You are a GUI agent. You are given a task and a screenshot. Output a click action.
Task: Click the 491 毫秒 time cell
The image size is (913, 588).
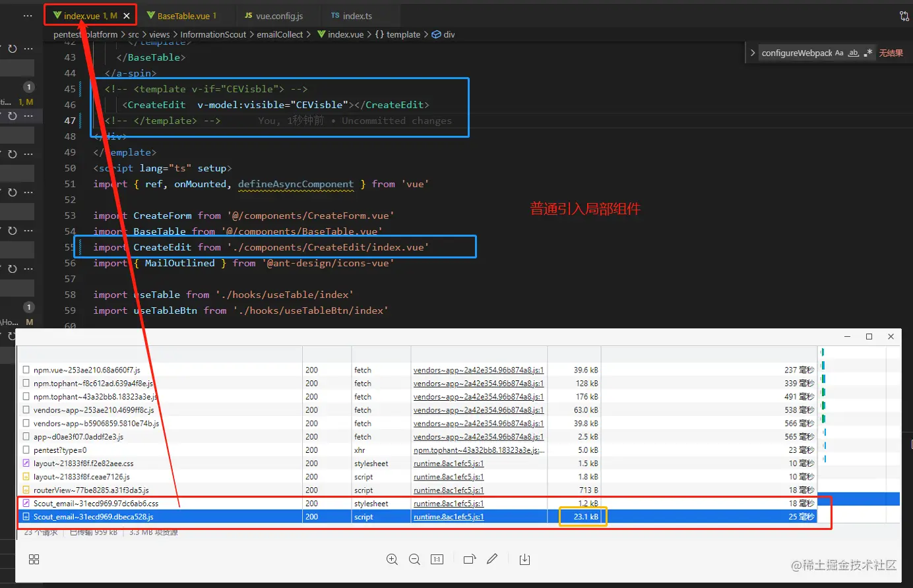[799, 397]
